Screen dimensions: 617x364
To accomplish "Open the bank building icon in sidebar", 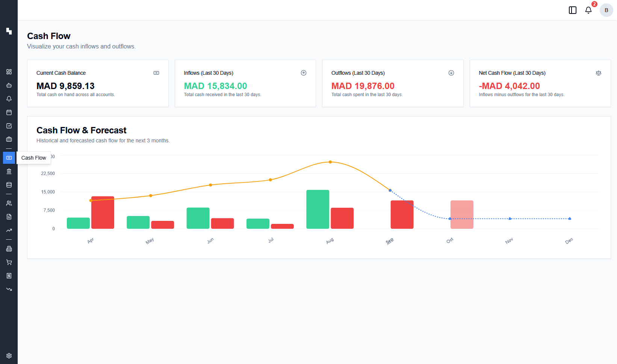I will pos(9,171).
